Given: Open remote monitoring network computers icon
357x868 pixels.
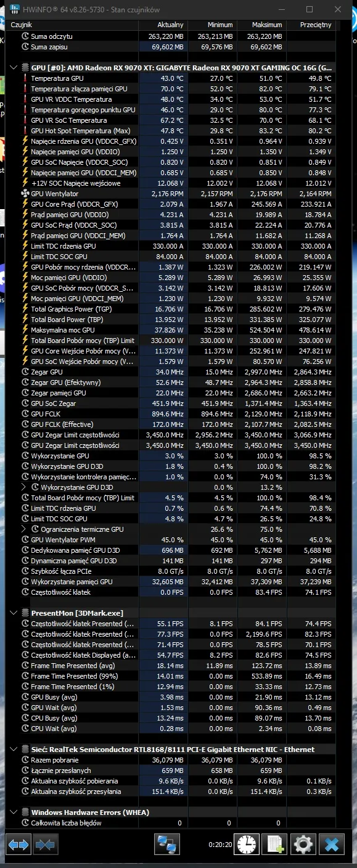Looking at the screenshot, I should coord(166,844).
